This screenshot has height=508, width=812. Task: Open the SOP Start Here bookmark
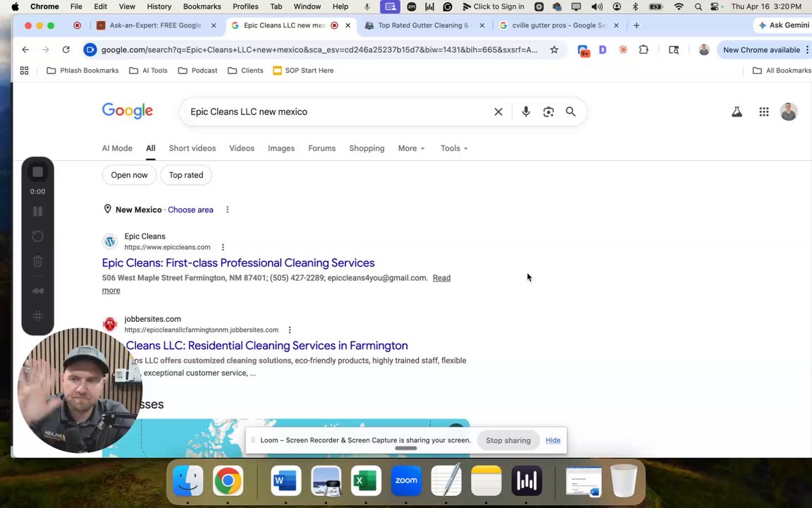coord(303,71)
